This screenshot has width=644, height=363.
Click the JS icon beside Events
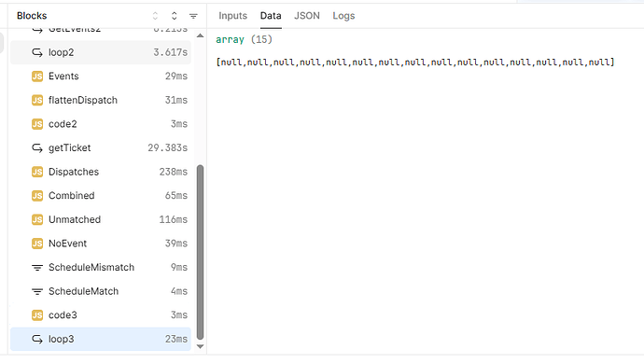37,77
